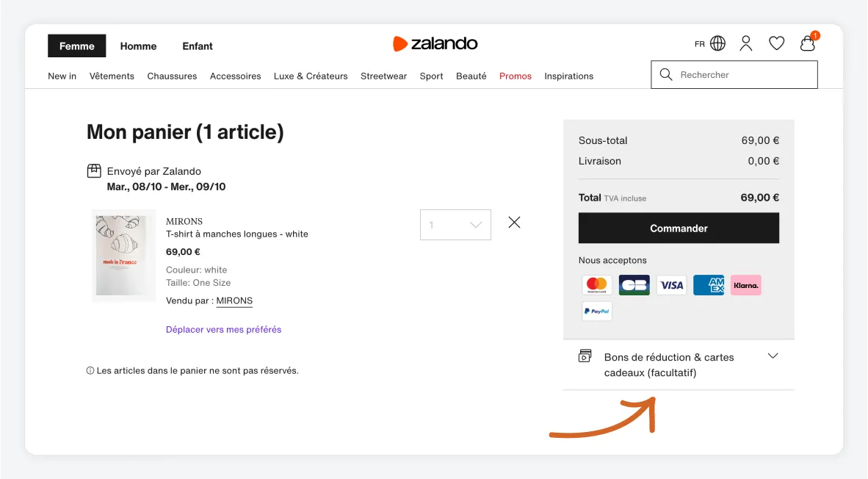Image resolution: width=868 pixels, height=479 pixels.
Task: Open the T-shirt product thumbnail
Action: 123,256
